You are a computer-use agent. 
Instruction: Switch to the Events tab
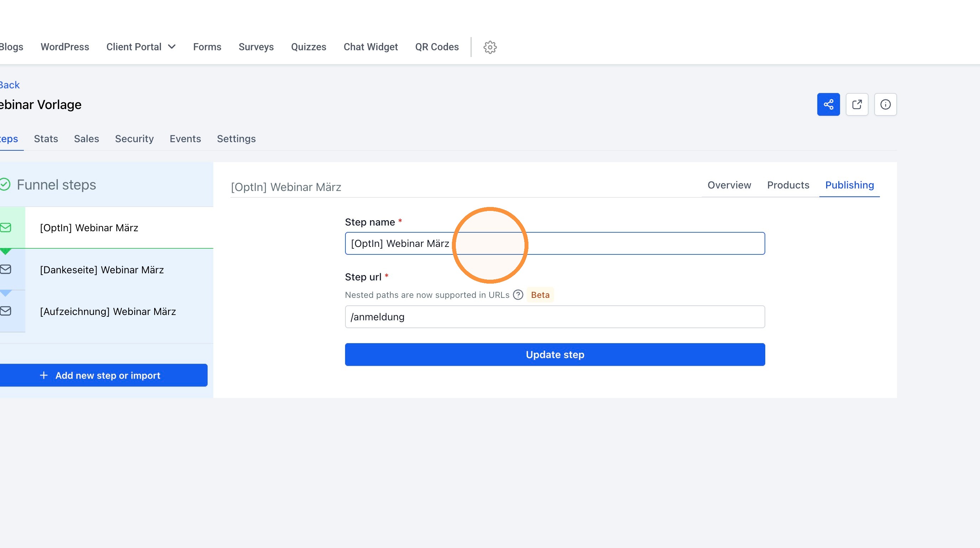(x=185, y=139)
